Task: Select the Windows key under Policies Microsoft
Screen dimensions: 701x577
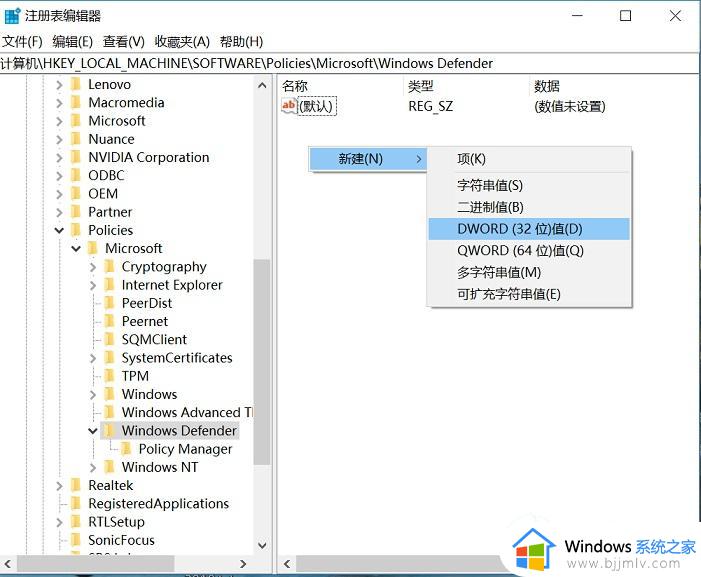Action: point(149,394)
